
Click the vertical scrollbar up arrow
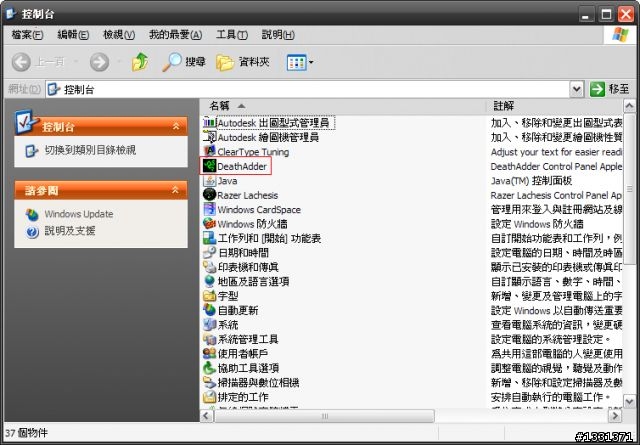tap(629, 106)
